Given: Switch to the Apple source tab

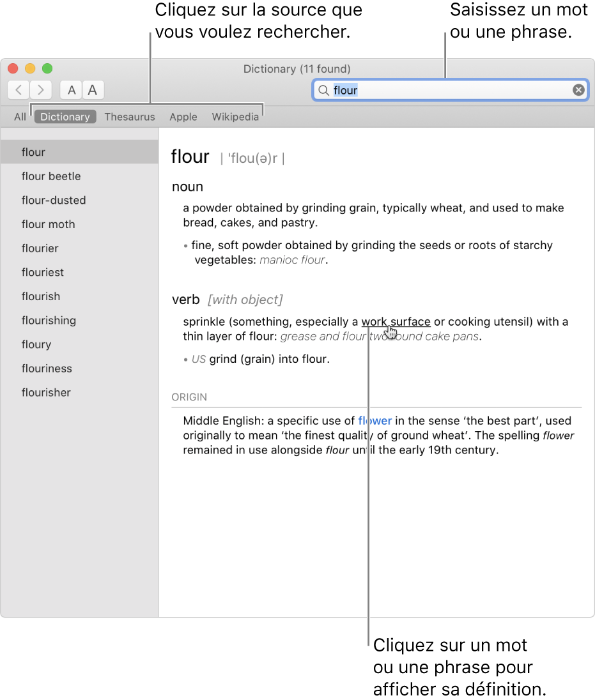Looking at the screenshot, I should pos(183,117).
